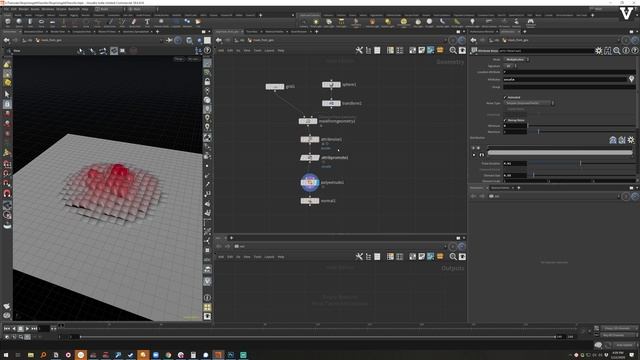Select the maskfromgeometry1 node
This screenshot has height=360, width=640.
coord(308,121)
